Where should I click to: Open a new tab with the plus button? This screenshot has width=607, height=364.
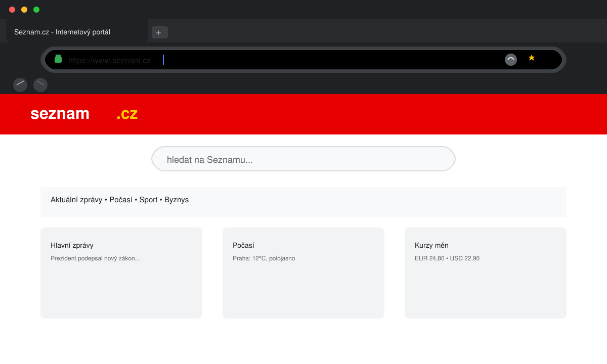point(160,32)
